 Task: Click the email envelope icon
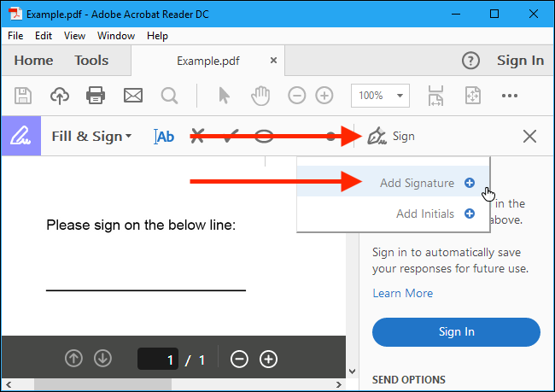click(132, 96)
